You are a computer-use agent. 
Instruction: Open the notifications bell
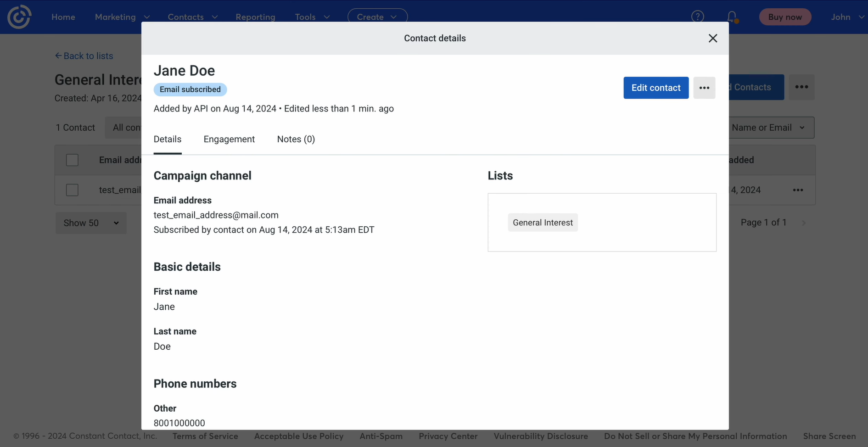[731, 17]
